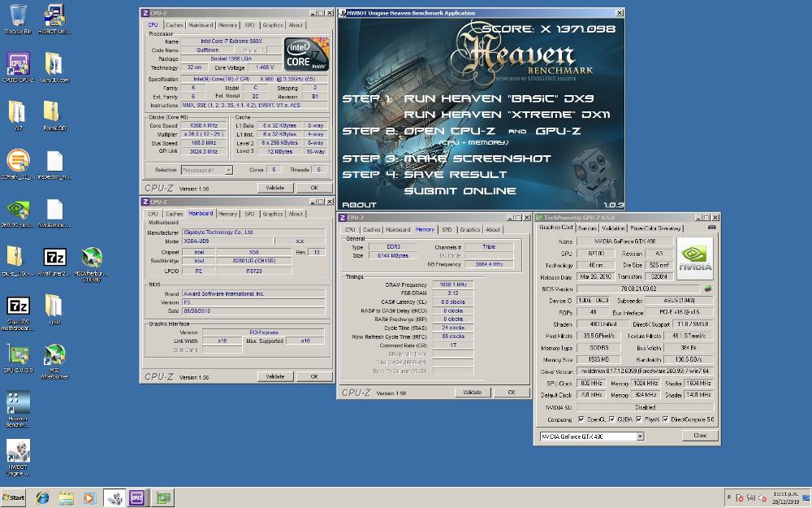
Task: Switch to SPD tab in top CPU-Z window
Action: pyautogui.click(x=249, y=25)
